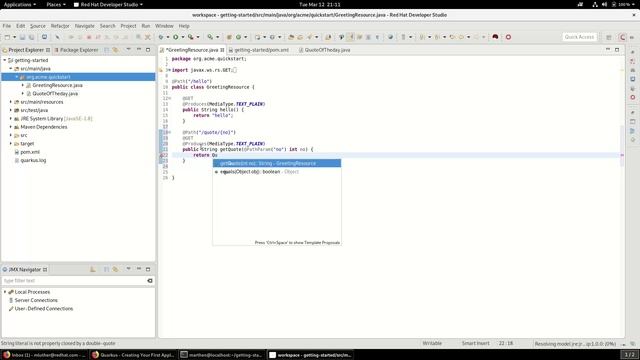The width and height of the screenshot is (640, 360).
Task: Select equals(Object obj) completion proposal
Action: click(x=277, y=172)
